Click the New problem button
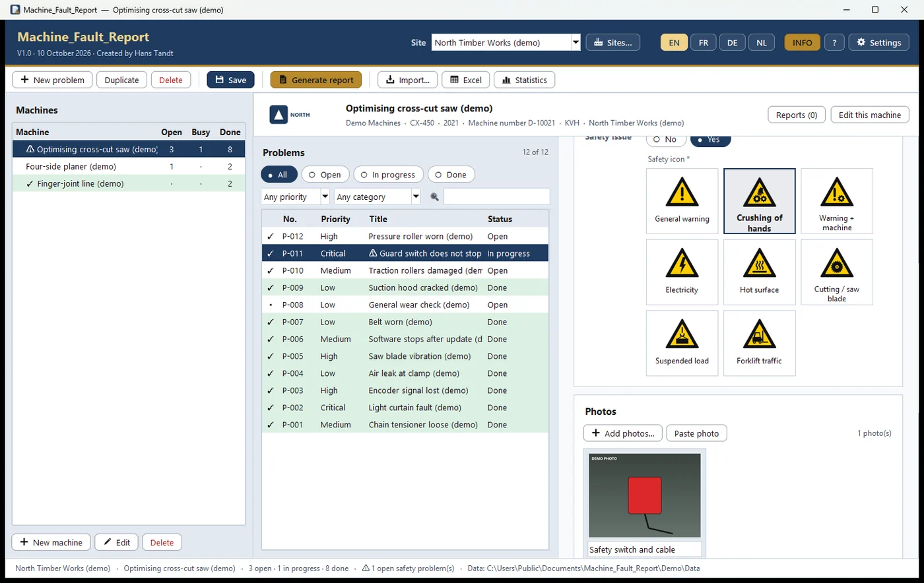 pos(52,80)
